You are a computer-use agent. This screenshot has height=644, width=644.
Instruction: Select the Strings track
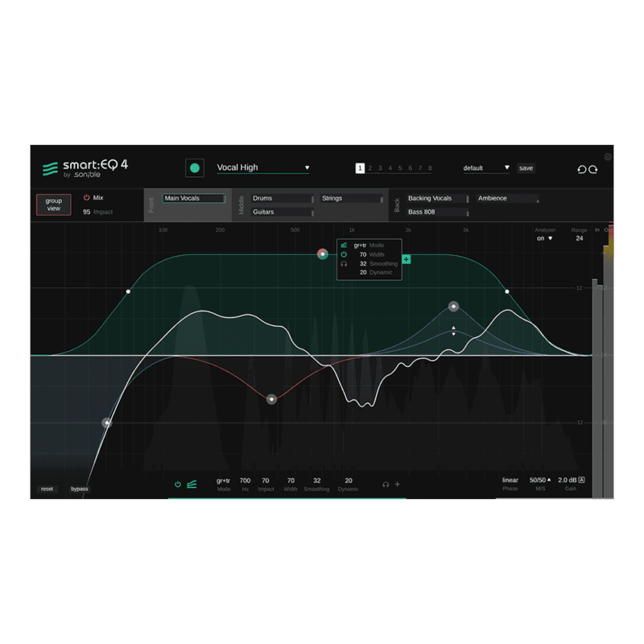click(x=352, y=198)
